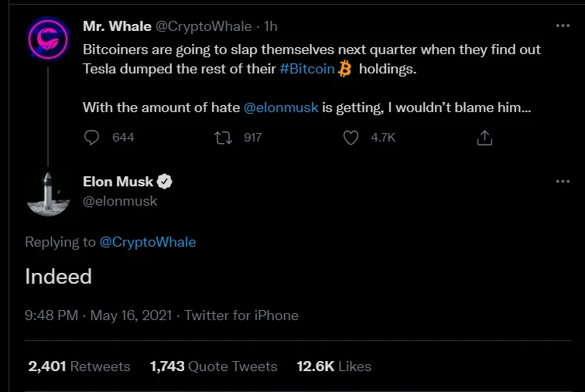View the 1,743 Quote Tweets
Screen dimensions: 585x392
tap(214, 366)
